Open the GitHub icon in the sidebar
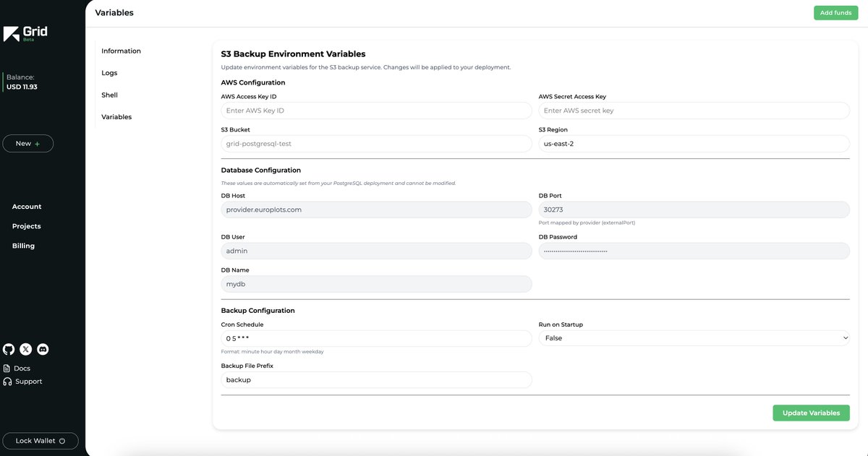 (x=7, y=348)
